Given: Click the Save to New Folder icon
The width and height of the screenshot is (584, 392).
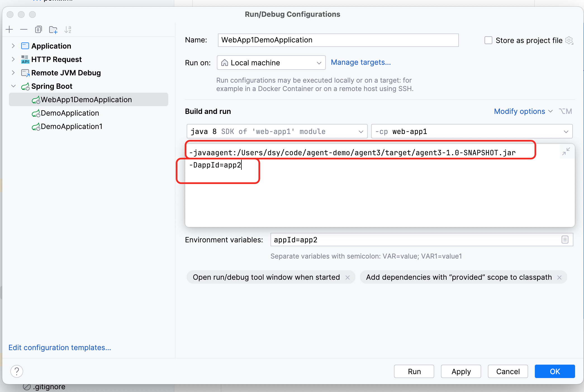Looking at the screenshot, I should click(53, 30).
